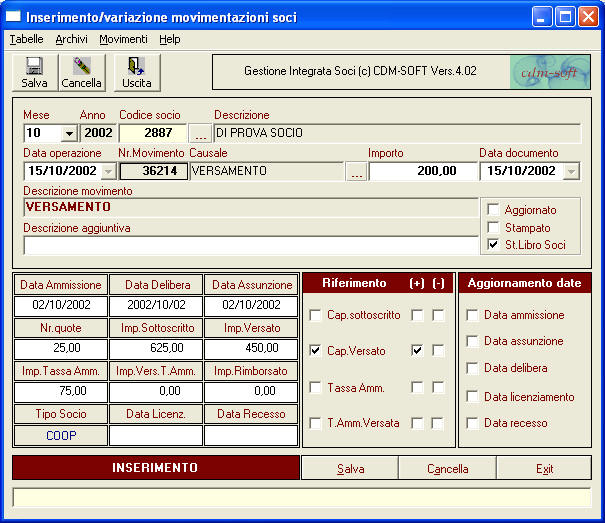The image size is (605, 523).
Task: Check the T.Amm.Versata reference checkbox
Action: pyautogui.click(x=315, y=423)
